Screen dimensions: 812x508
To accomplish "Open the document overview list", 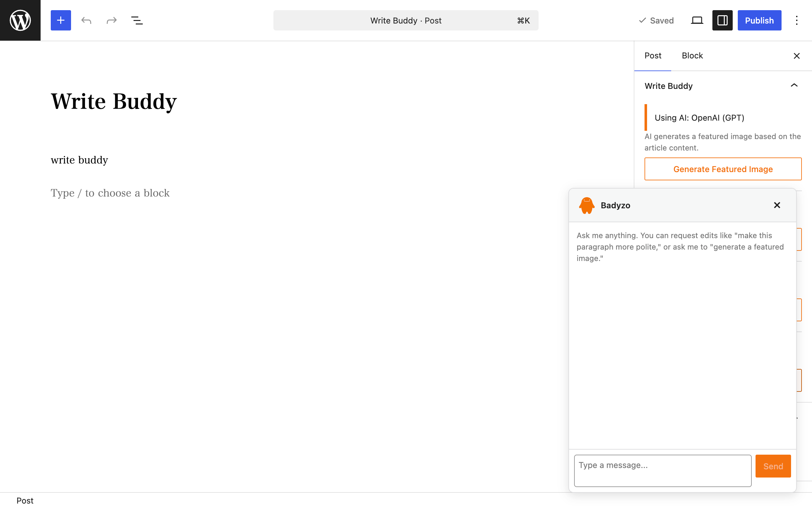I will 137,20.
